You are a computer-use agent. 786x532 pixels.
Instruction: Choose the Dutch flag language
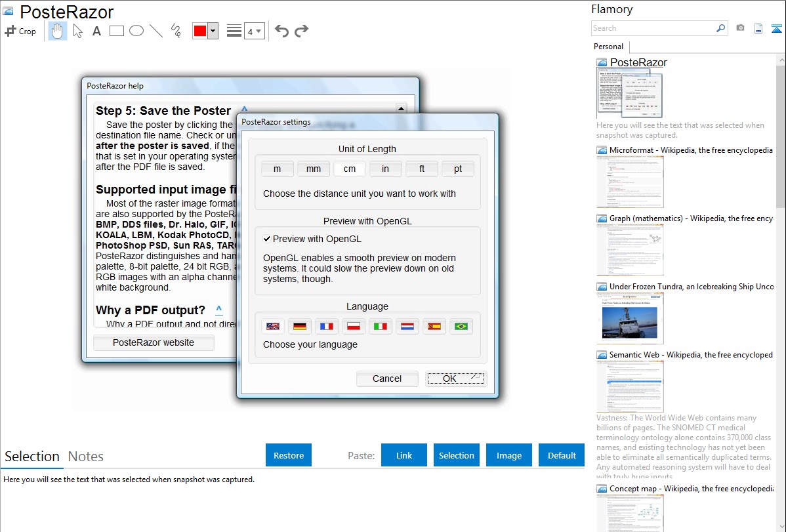click(407, 327)
